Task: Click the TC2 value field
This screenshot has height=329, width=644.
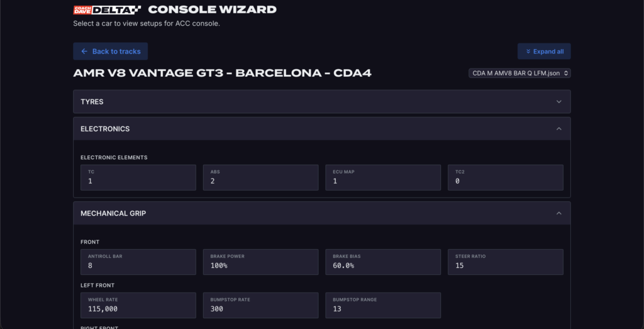Action: coord(506,177)
